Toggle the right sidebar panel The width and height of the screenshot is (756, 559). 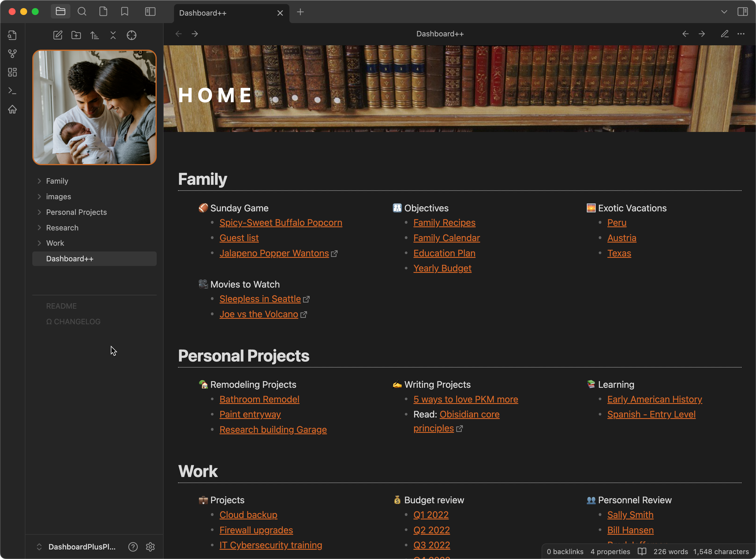[x=742, y=12]
